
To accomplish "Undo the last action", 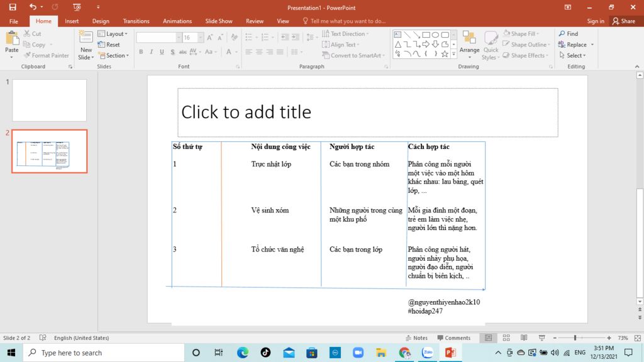I will point(33,7).
